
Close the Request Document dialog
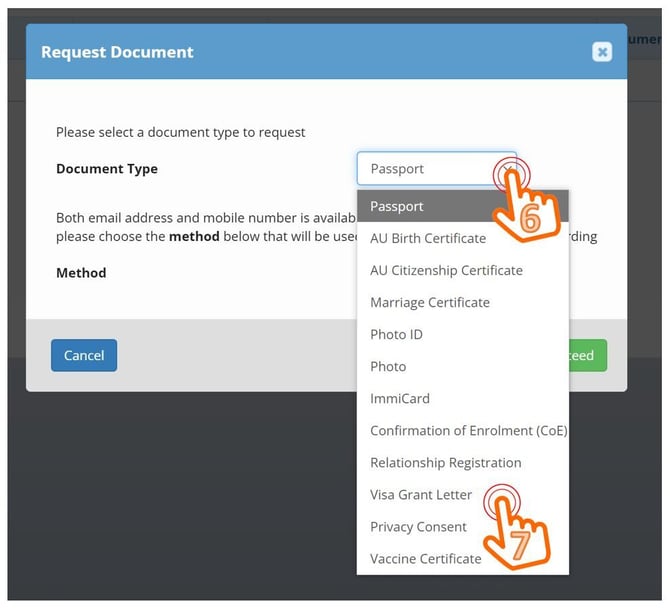(x=601, y=52)
